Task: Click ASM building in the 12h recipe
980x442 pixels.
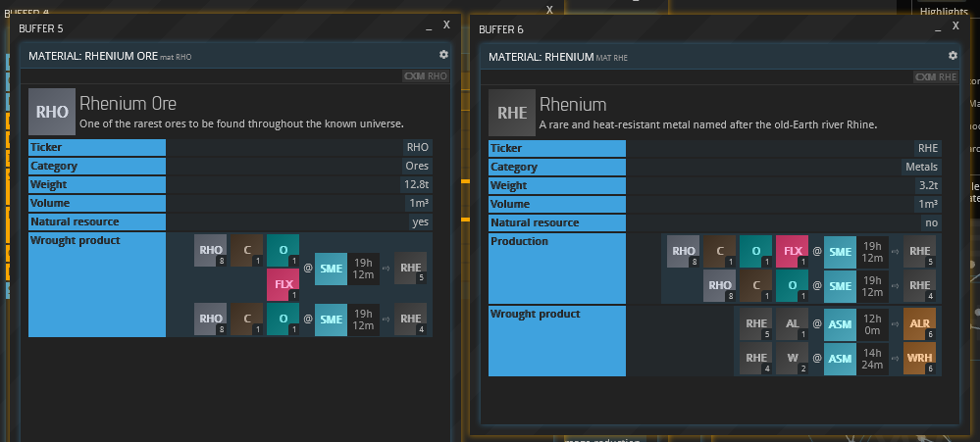Action: [x=840, y=324]
